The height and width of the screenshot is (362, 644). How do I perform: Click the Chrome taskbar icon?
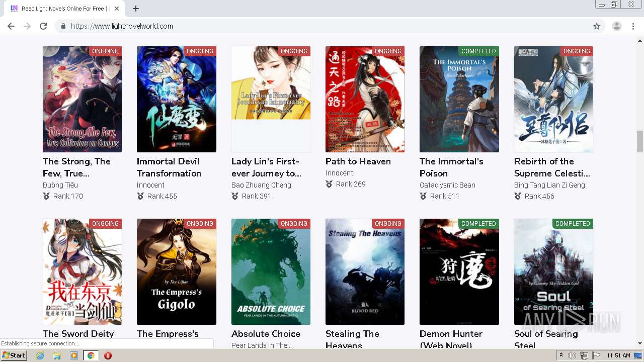[91, 355]
